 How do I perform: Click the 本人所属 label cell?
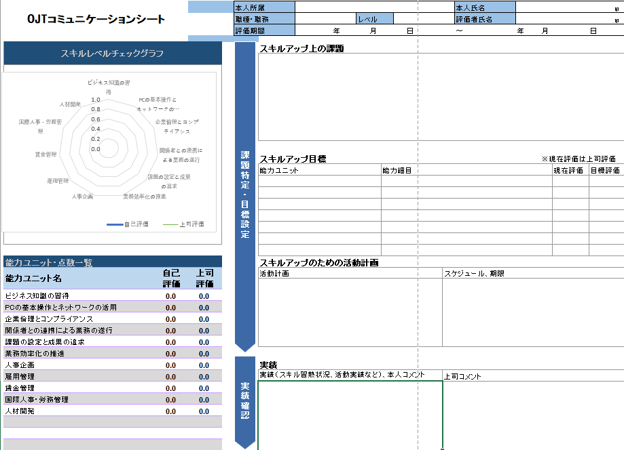pos(264,7)
